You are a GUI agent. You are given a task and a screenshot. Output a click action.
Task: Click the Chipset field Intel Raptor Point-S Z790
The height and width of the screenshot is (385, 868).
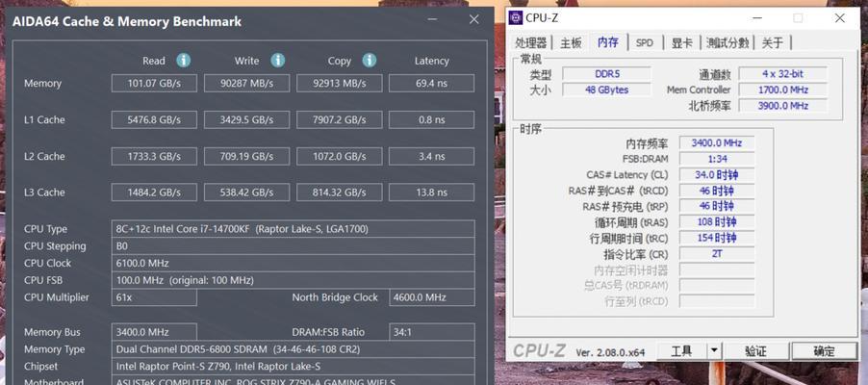point(293,366)
